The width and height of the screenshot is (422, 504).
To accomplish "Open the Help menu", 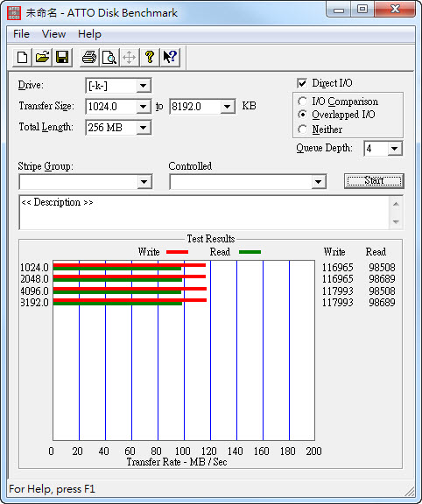I will tap(89, 34).
